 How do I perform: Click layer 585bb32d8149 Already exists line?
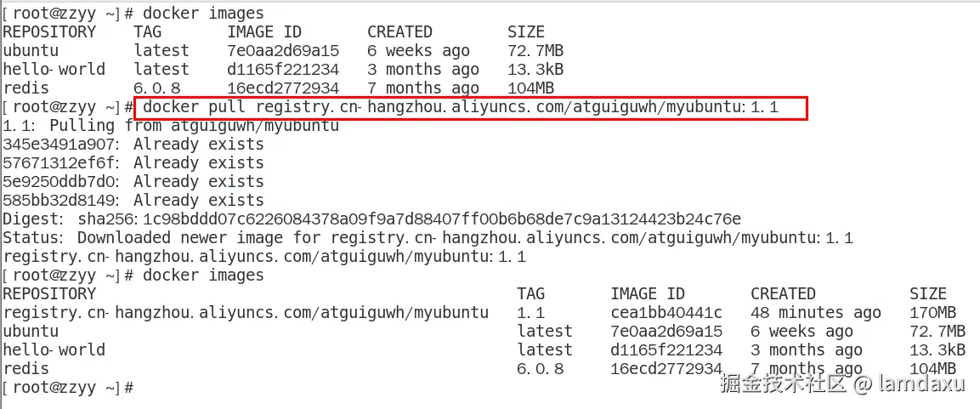click(133, 200)
